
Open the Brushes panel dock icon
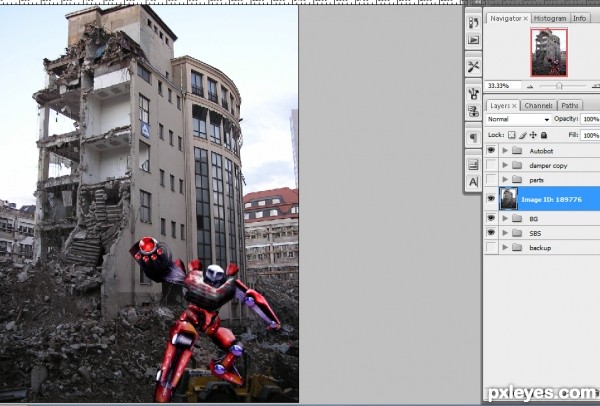(x=473, y=94)
